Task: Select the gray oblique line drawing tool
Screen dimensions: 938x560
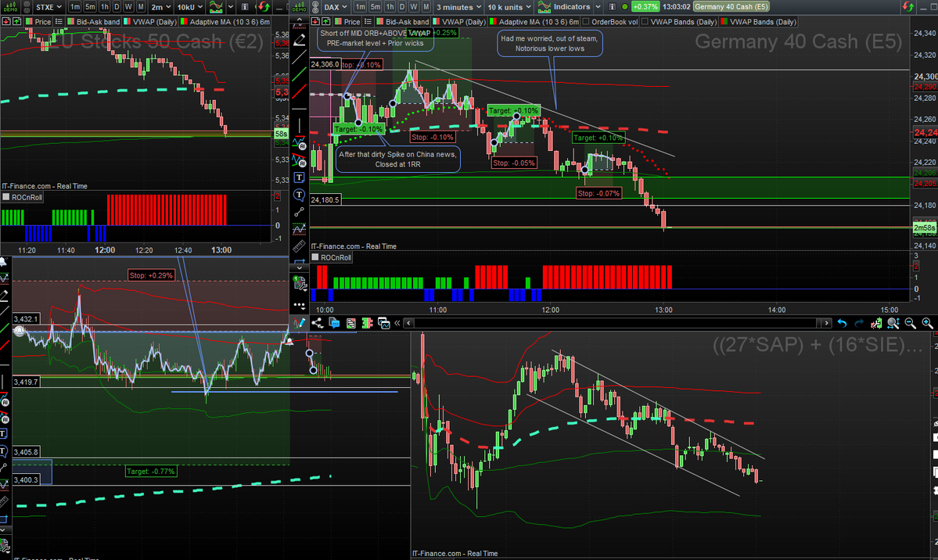Action: coord(300,56)
